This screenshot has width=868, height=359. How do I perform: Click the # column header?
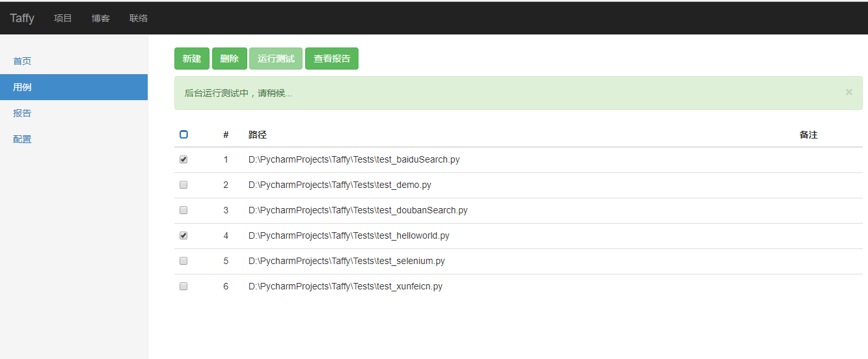226,135
